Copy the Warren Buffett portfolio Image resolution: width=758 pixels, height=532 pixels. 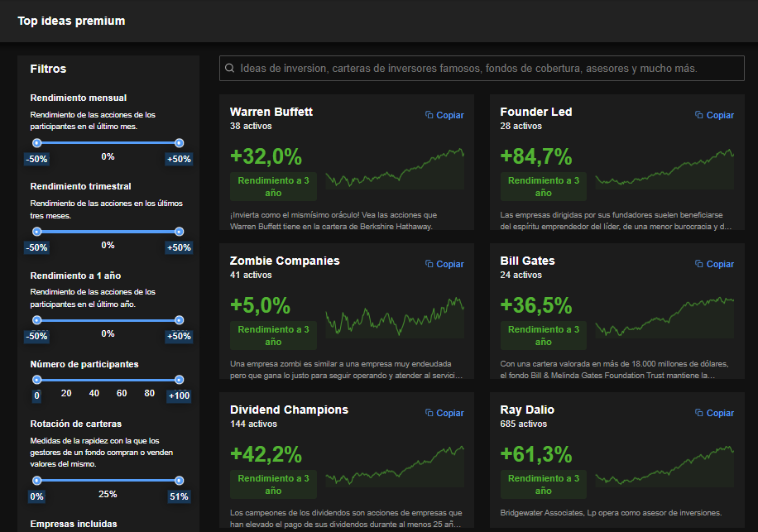click(x=444, y=115)
